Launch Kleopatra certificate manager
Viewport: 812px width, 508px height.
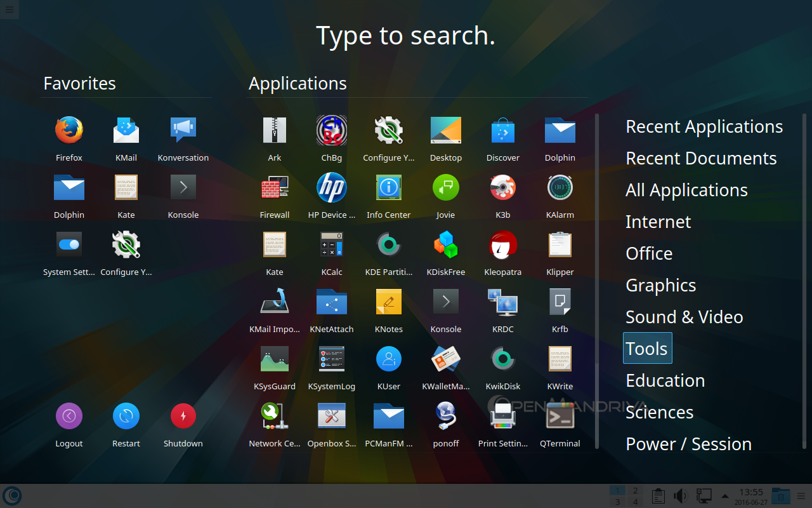coord(502,245)
